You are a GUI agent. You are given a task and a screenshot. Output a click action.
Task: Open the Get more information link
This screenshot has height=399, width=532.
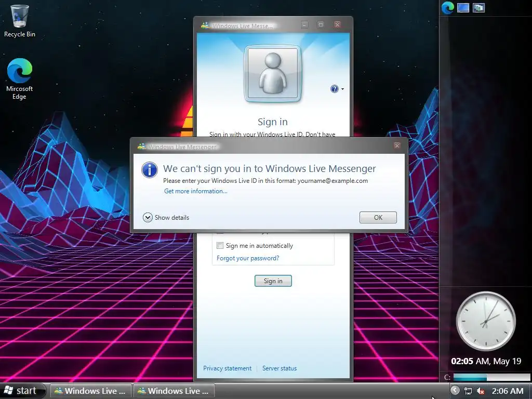pyautogui.click(x=196, y=191)
